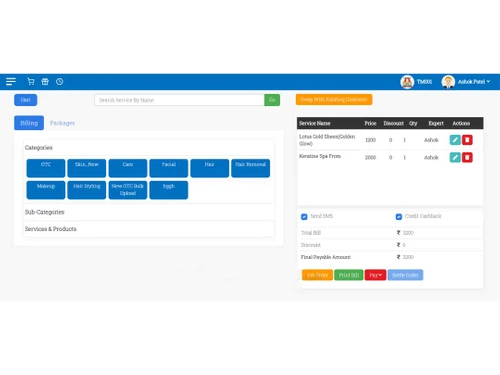Expand the Services & Products section
The image size is (500, 375).
pos(149,229)
